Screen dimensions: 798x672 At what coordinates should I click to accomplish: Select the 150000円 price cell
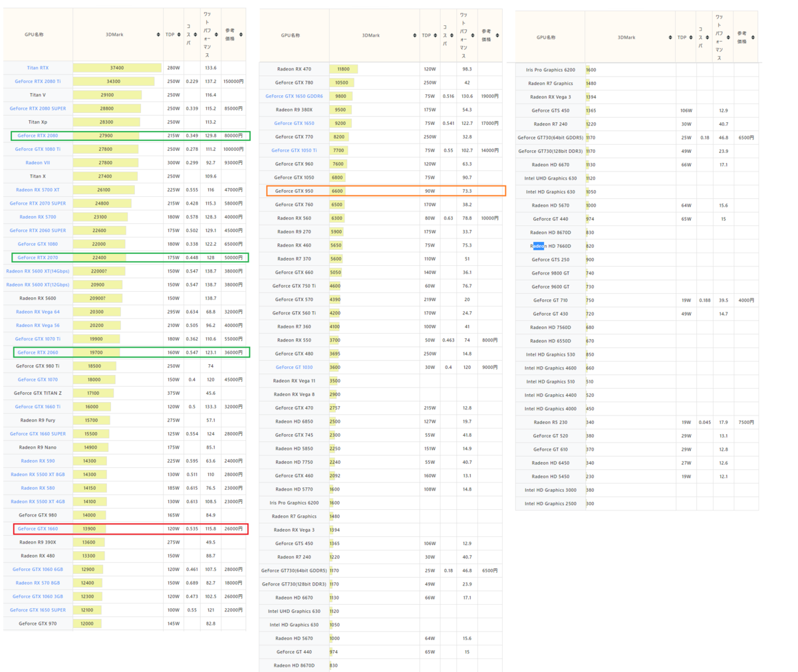(233, 81)
